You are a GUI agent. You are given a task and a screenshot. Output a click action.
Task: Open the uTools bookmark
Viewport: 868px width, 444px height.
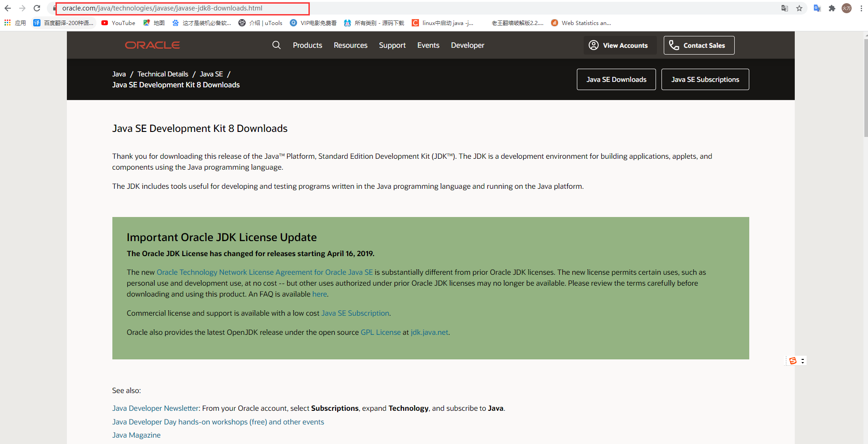pos(260,23)
